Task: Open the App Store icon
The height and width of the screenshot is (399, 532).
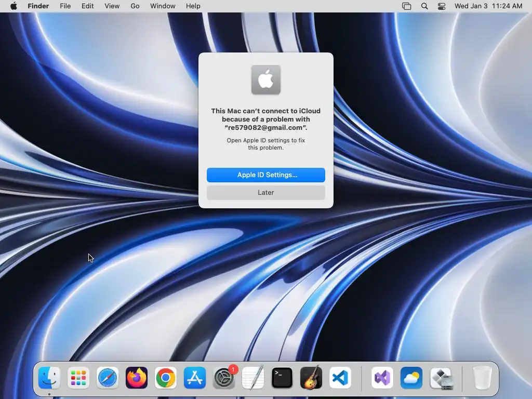Action: tap(195, 378)
